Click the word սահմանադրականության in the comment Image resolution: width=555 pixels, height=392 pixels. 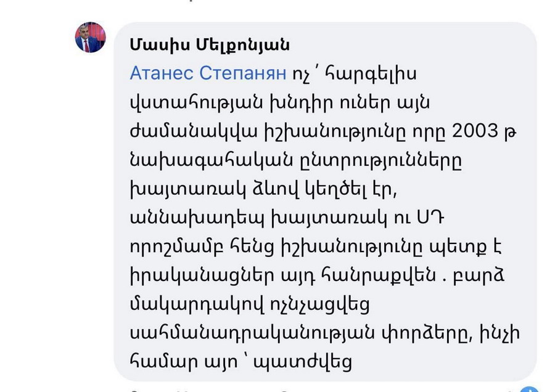pos(252,334)
